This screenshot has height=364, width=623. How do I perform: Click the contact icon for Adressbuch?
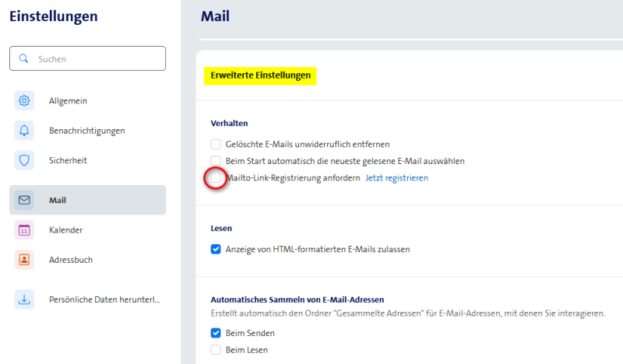[24, 259]
